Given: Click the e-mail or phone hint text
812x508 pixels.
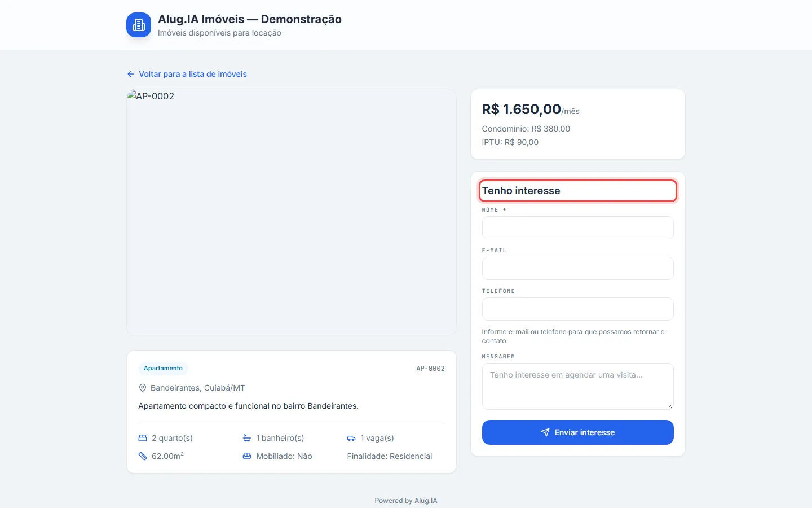Looking at the screenshot, I should click(573, 336).
